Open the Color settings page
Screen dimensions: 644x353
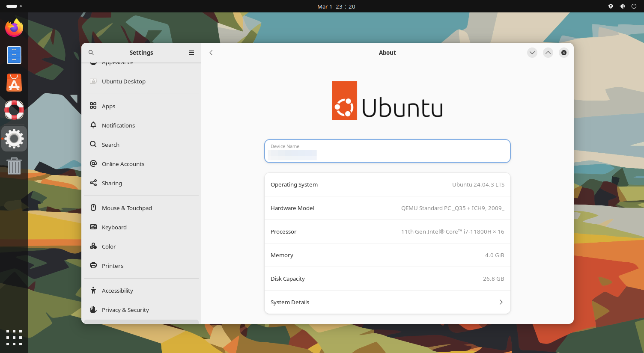[108, 246]
